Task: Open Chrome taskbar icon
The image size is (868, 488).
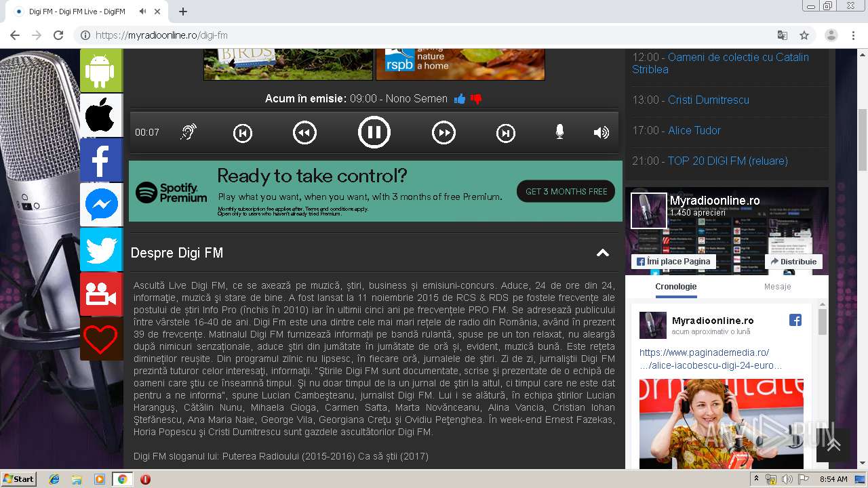Action: pos(122,479)
